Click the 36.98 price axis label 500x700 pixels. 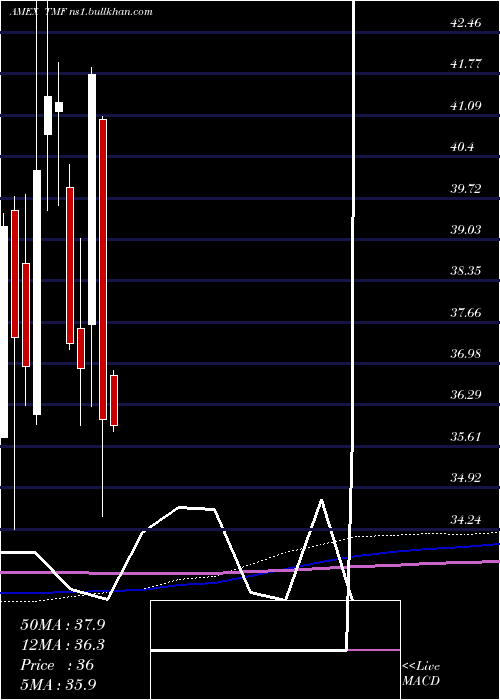click(466, 354)
